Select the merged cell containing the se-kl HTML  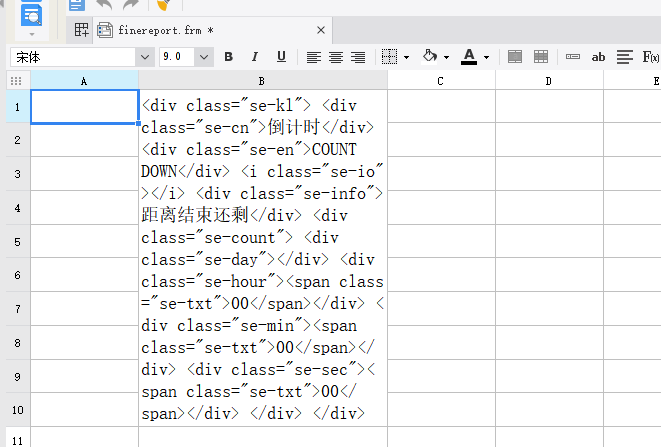[263, 258]
